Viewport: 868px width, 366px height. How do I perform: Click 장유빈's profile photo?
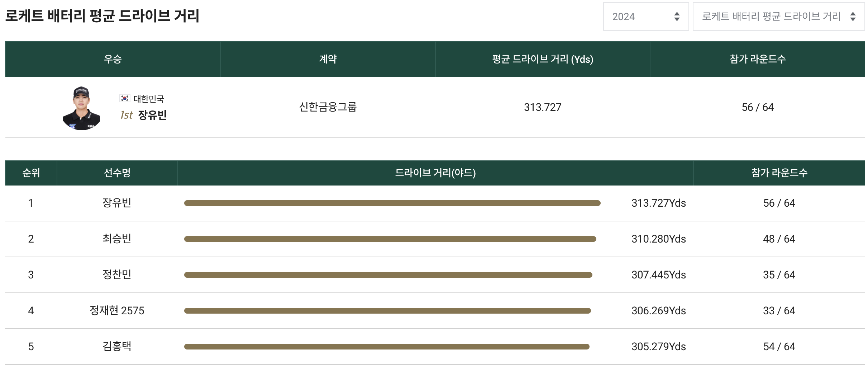(x=82, y=108)
